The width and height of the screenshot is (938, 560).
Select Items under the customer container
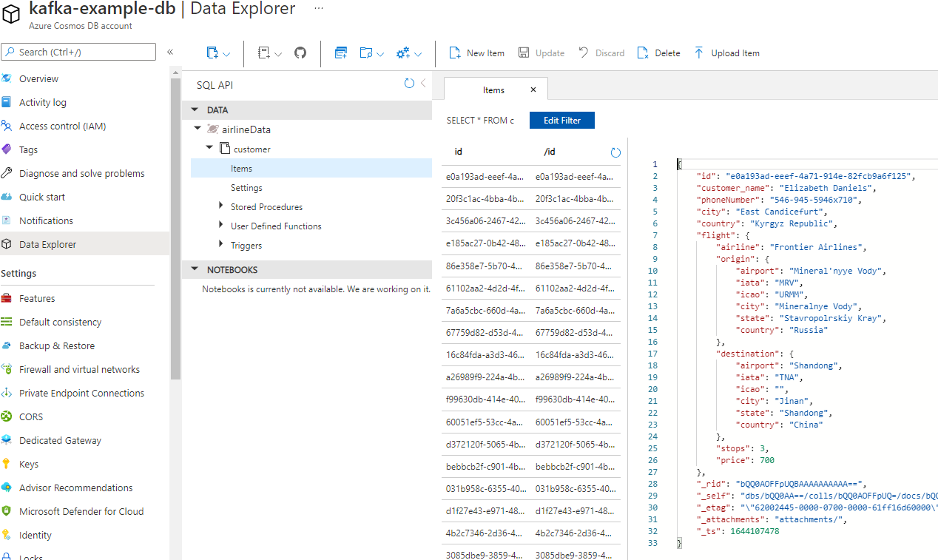click(311, 168)
